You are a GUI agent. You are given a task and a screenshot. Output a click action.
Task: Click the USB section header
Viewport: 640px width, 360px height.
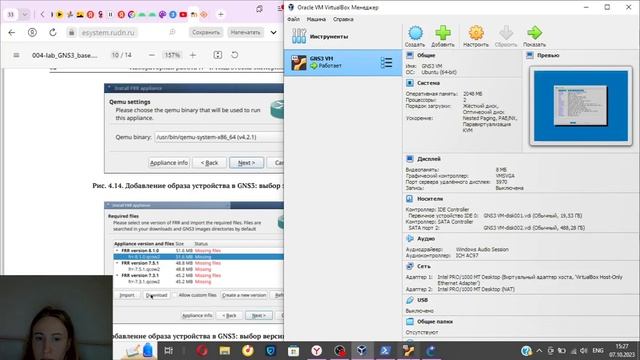[x=422, y=300]
